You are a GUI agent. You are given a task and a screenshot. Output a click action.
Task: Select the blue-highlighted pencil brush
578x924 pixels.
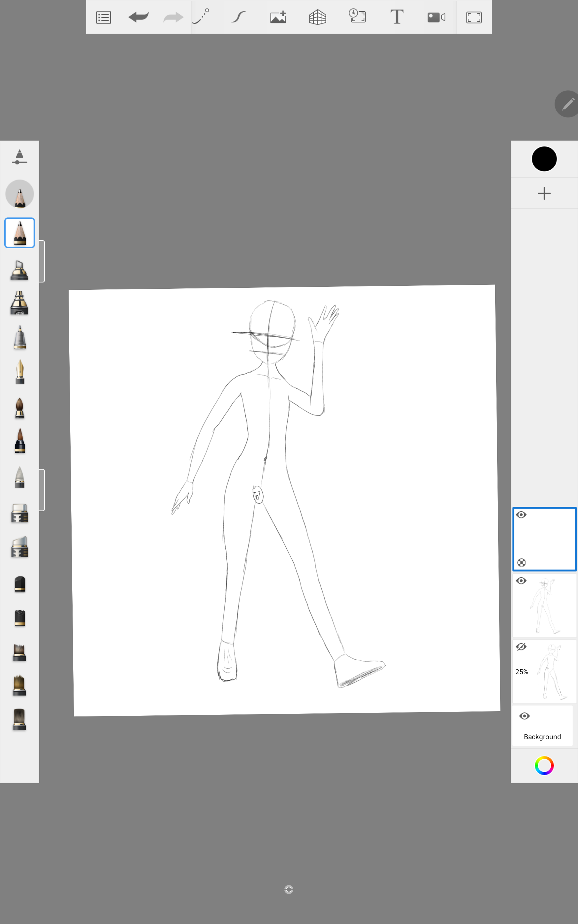point(19,233)
